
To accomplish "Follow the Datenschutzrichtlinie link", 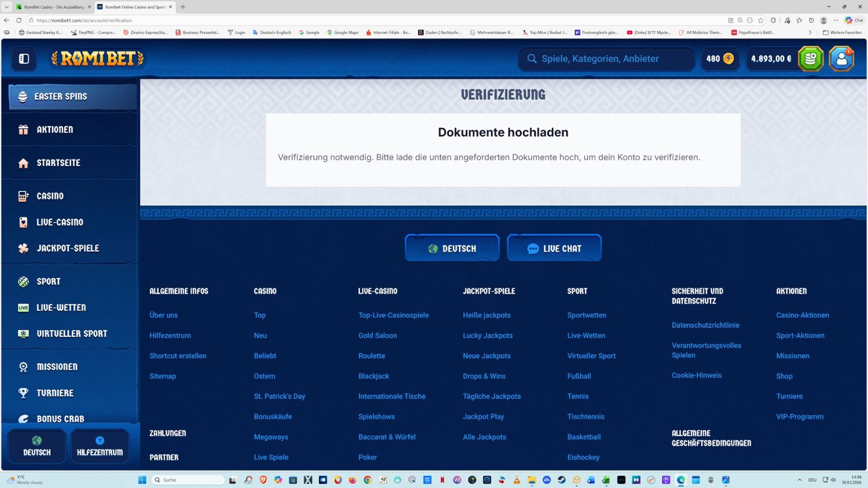I will coord(705,325).
